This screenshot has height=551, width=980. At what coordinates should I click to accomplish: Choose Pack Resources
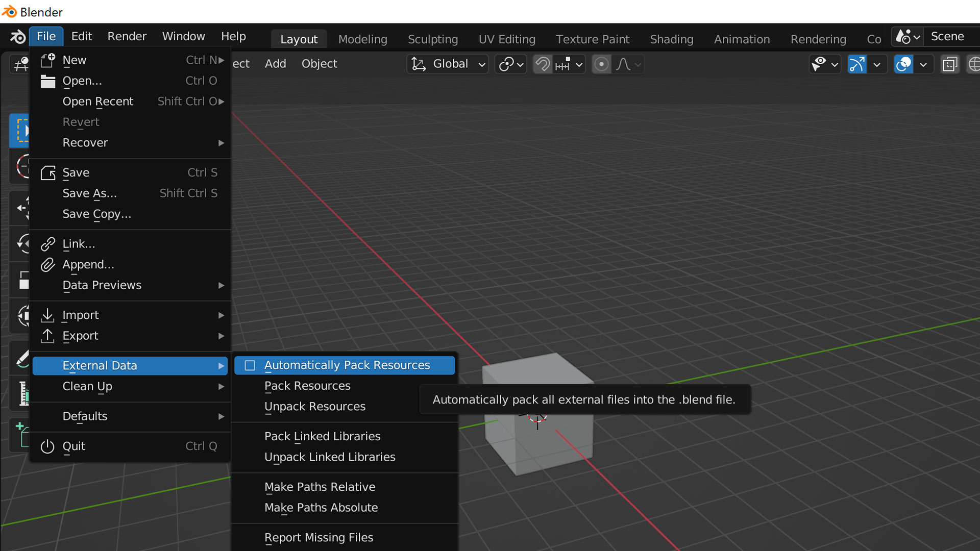345,386
